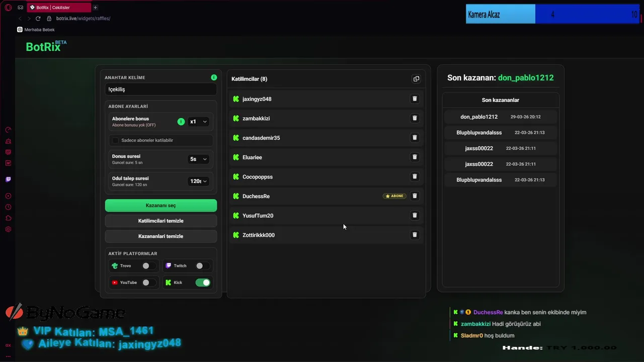The image size is (644, 362).
Task: Click the Kazananı seç button
Action: pos(161,205)
